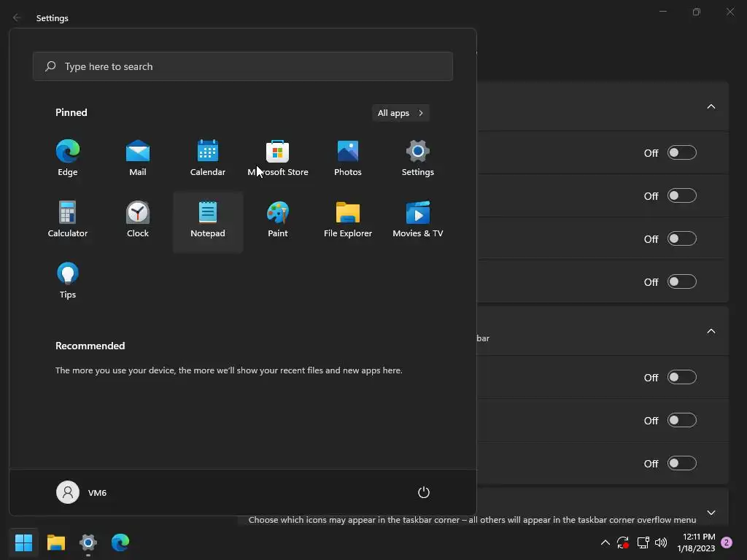This screenshot has height=560, width=747.
Task: Toggle the middle Off switch in lower group
Action: pyautogui.click(x=682, y=421)
